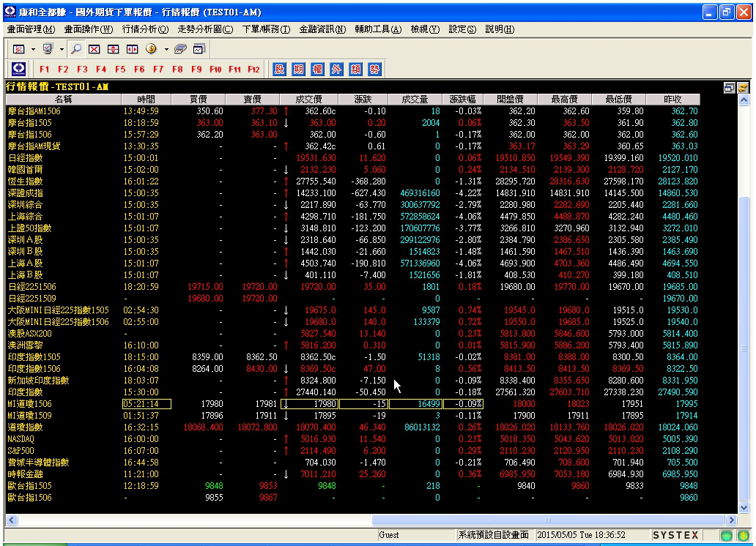Click the F11 shortcut button
The height and width of the screenshot is (546, 756).
click(x=235, y=70)
